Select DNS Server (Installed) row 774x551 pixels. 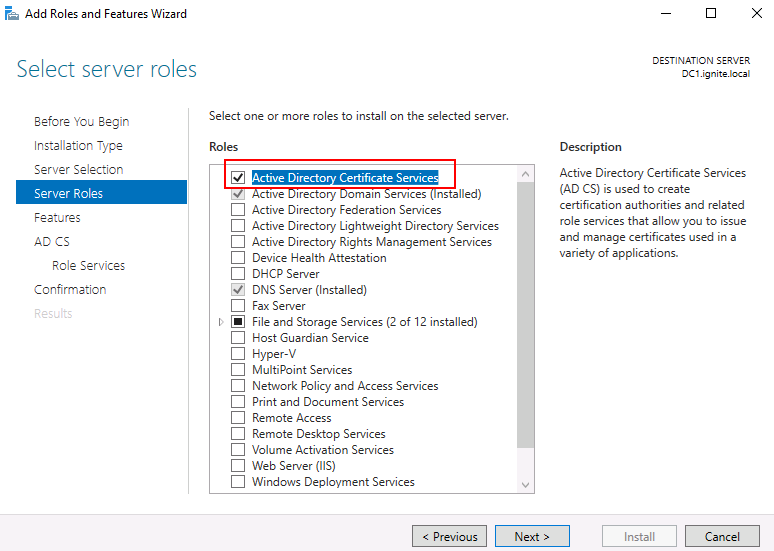click(309, 290)
